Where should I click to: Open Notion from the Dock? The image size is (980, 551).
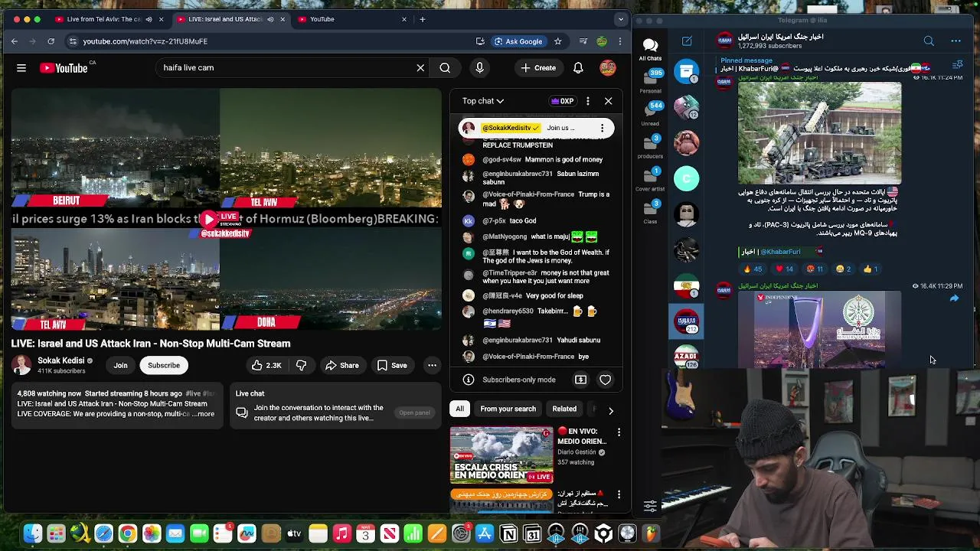pos(508,533)
